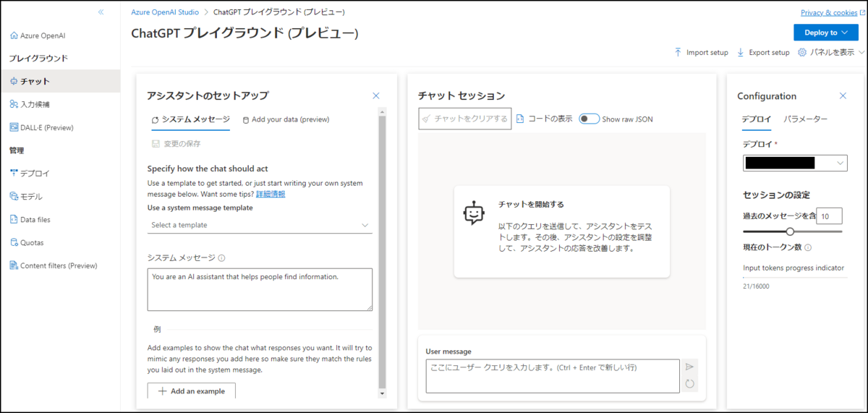Click the Azure OpenAI Studio breadcrumb link
The width and height of the screenshot is (868, 413).
coord(165,12)
